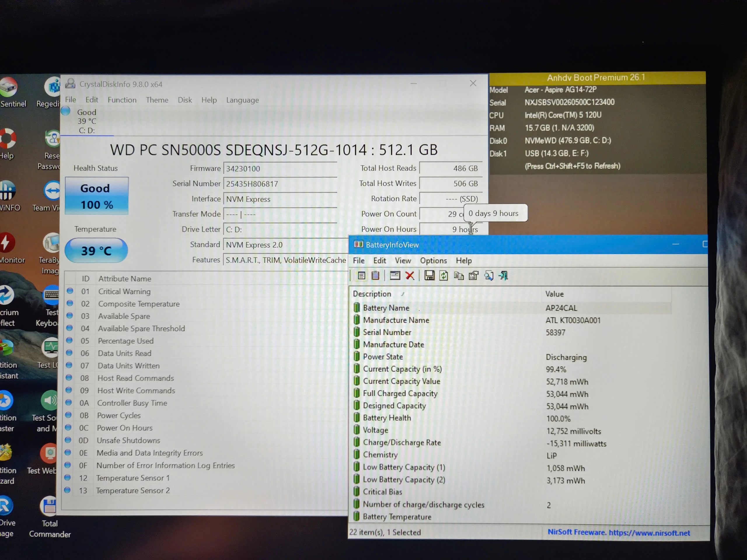The height and width of the screenshot is (560, 747).
Task: Open the File menu in BatteryInfoView
Action: 359,260
